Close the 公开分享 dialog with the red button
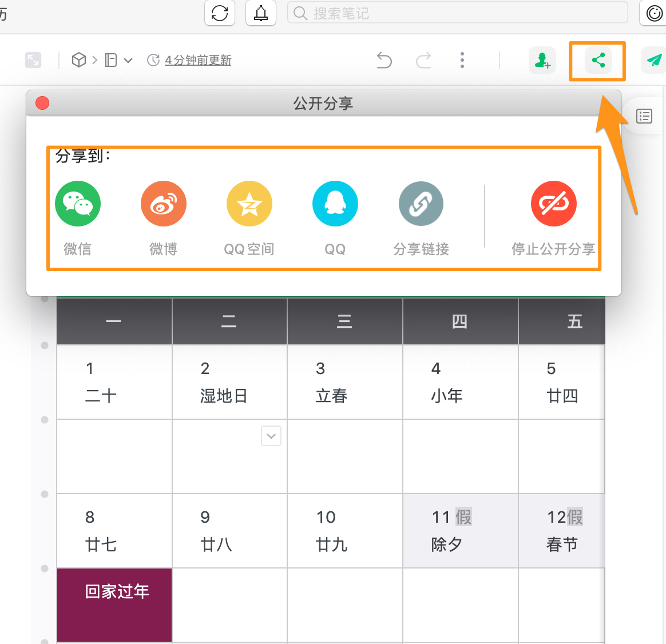Image resolution: width=666 pixels, height=644 pixels. coord(42,103)
